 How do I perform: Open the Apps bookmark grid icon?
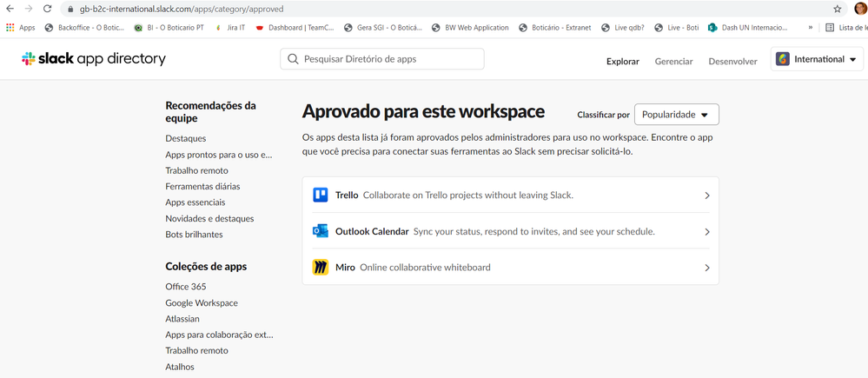pos(10,27)
